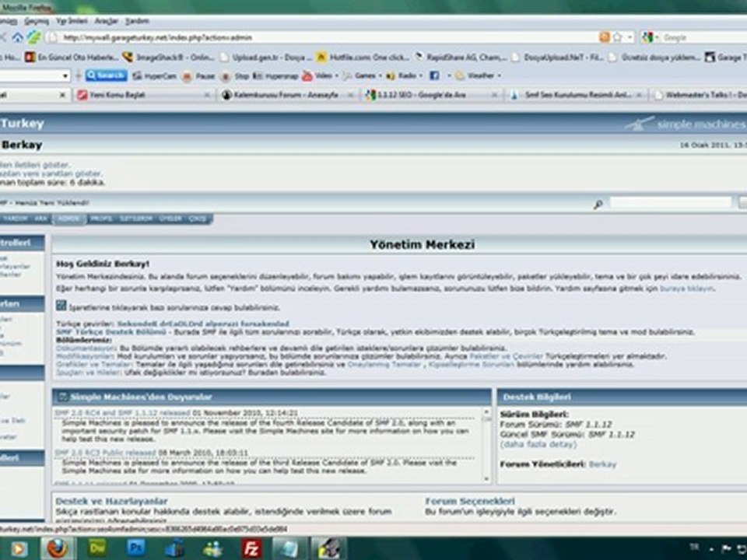747x560 pixels.
Task: Open the Geçmiş menu
Action: click(37, 21)
